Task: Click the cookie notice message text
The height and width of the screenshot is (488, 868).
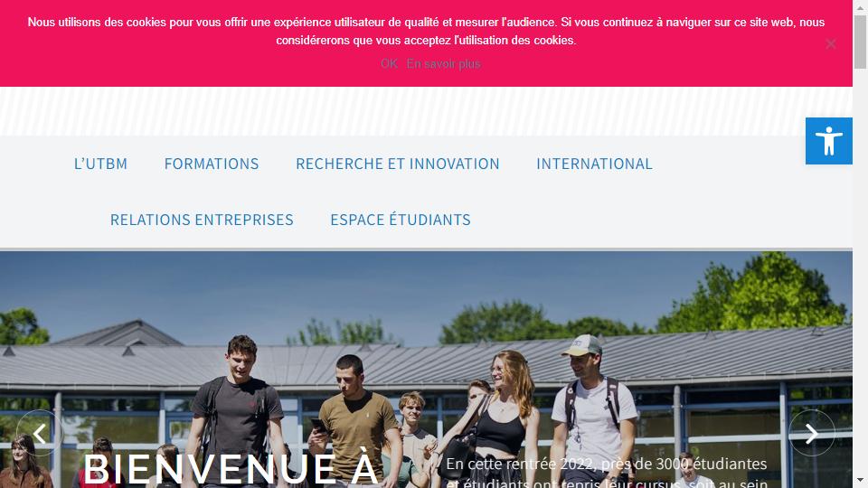Action: coord(426,31)
